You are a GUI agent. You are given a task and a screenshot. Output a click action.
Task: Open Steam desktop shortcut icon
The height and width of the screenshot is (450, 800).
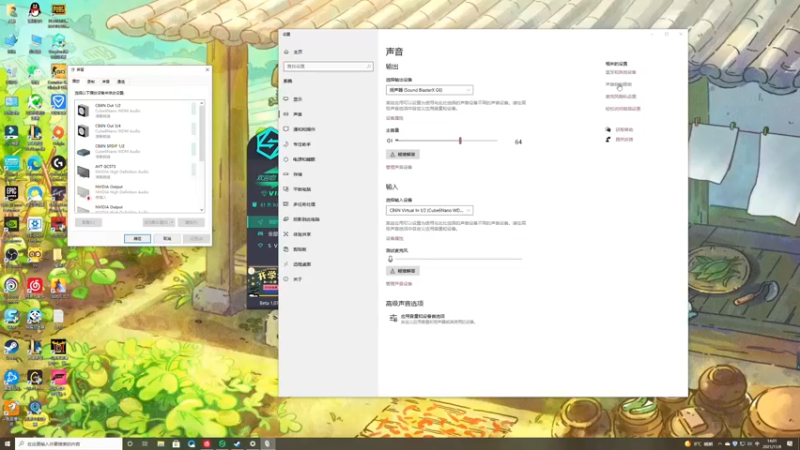click(x=11, y=348)
